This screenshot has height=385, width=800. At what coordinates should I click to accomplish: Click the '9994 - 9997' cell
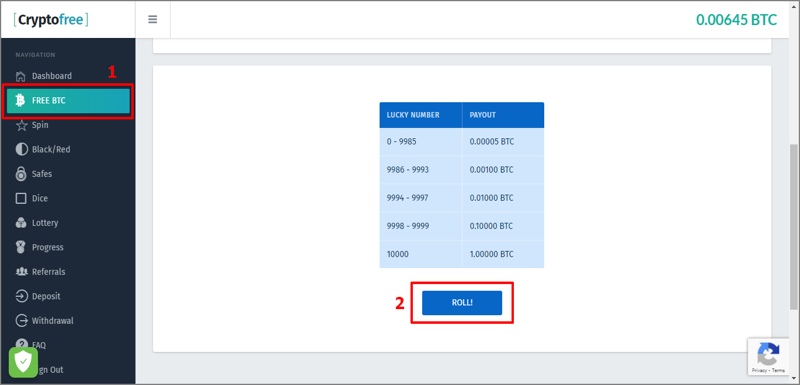click(x=420, y=198)
